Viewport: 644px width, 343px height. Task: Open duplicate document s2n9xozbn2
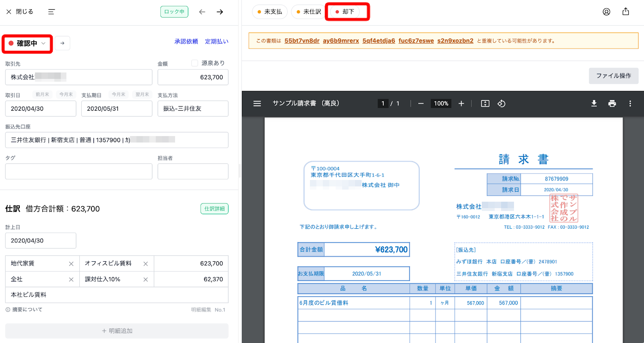[x=455, y=41]
